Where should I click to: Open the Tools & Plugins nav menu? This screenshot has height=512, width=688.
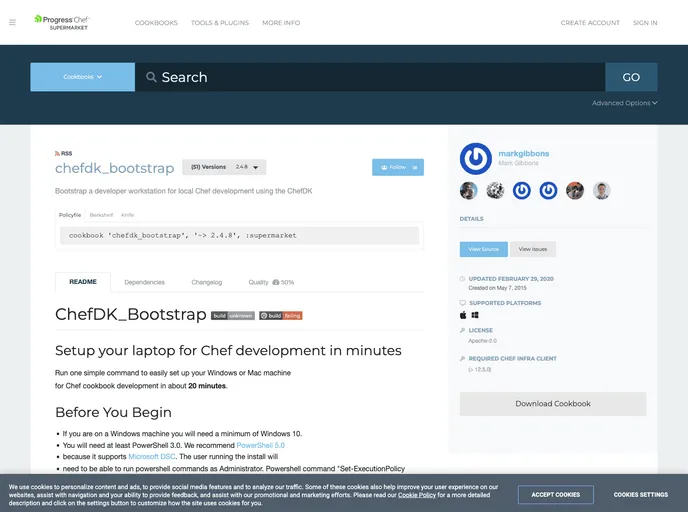point(220,23)
